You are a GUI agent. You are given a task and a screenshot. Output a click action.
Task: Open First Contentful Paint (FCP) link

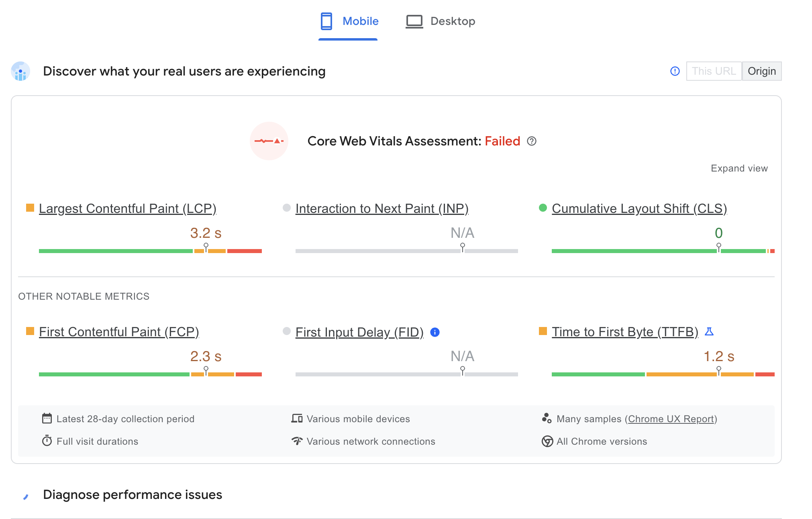(x=119, y=332)
